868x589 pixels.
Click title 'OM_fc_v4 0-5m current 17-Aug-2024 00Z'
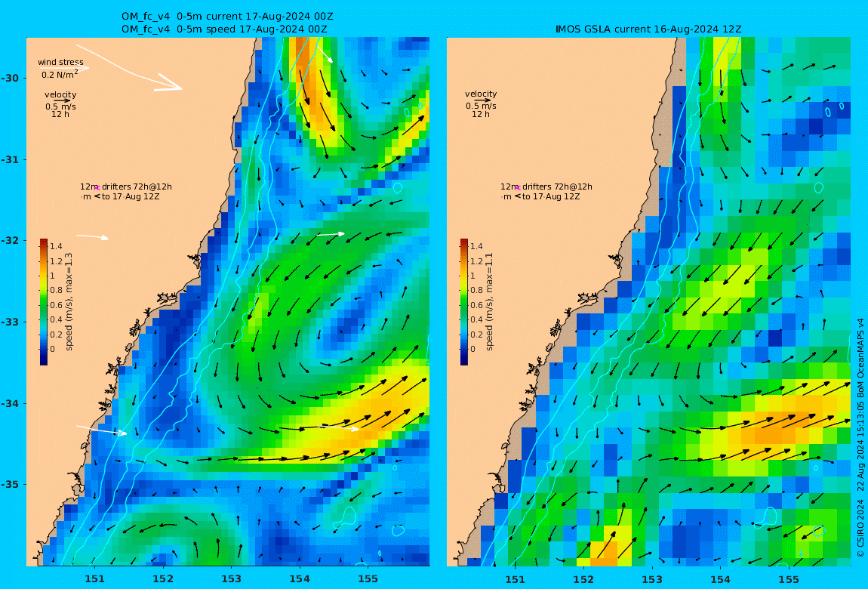227,17
